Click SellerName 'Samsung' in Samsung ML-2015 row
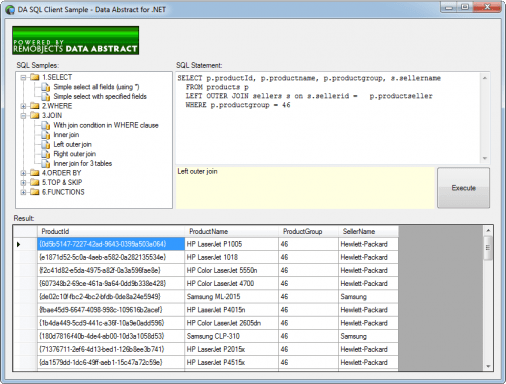The height and width of the screenshot is (384, 506). [x=368, y=297]
